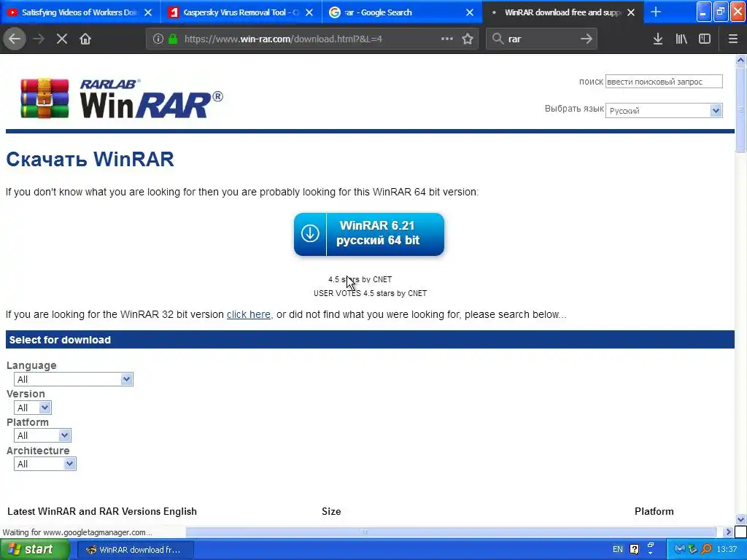Screen dimensions: 747x560
Task: Open the browser home page icon
Action: 85,39
